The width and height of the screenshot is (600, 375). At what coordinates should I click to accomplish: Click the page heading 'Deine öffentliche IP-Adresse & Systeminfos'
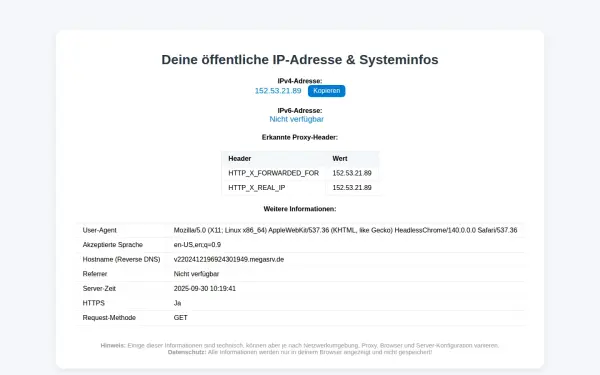point(300,60)
